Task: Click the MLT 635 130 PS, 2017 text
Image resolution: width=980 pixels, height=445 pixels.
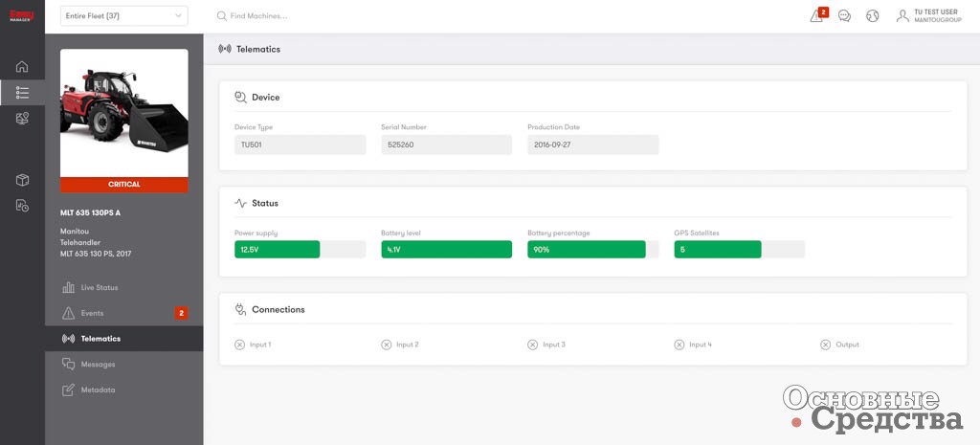Action: [96, 254]
